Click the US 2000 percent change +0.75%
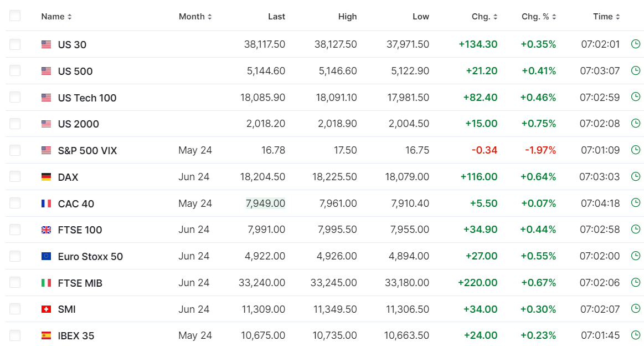This screenshot has height=346, width=644. (538, 124)
